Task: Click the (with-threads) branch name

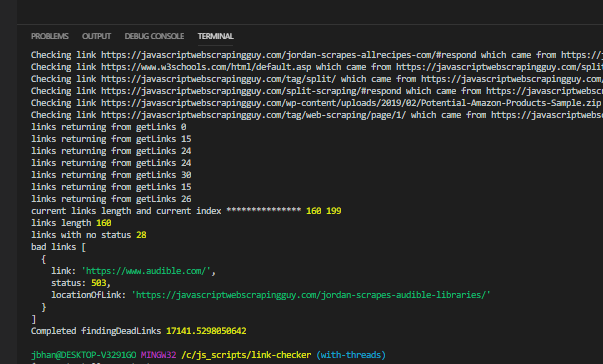Action: point(351,355)
